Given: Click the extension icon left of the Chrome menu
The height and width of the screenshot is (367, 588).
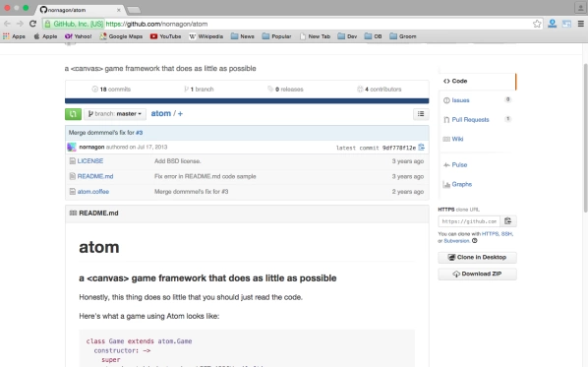Looking at the screenshot, I should (x=566, y=24).
